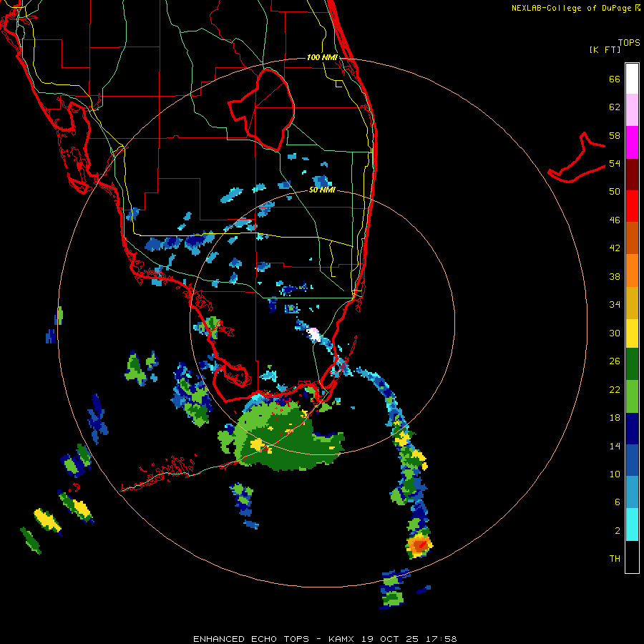The height and width of the screenshot is (644, 644).
Task: Select the 50 NMI range ring label
Action: [x=322, y=190]
